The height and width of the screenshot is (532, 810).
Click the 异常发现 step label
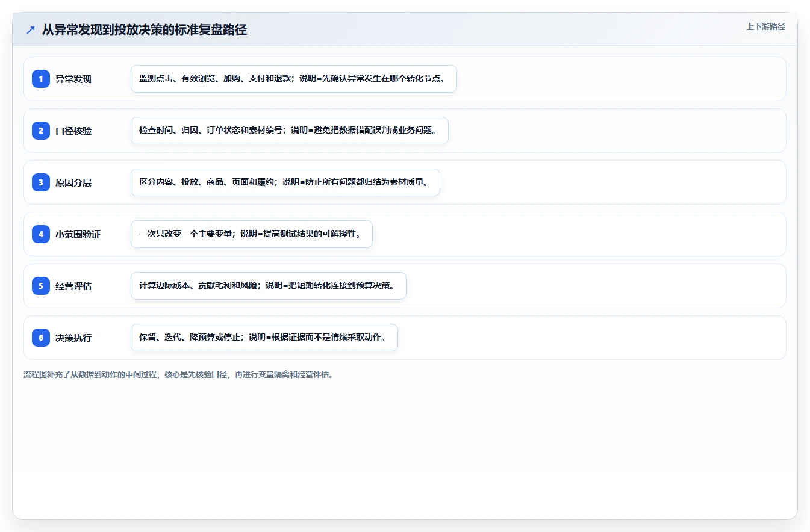[x=73, y=79]
